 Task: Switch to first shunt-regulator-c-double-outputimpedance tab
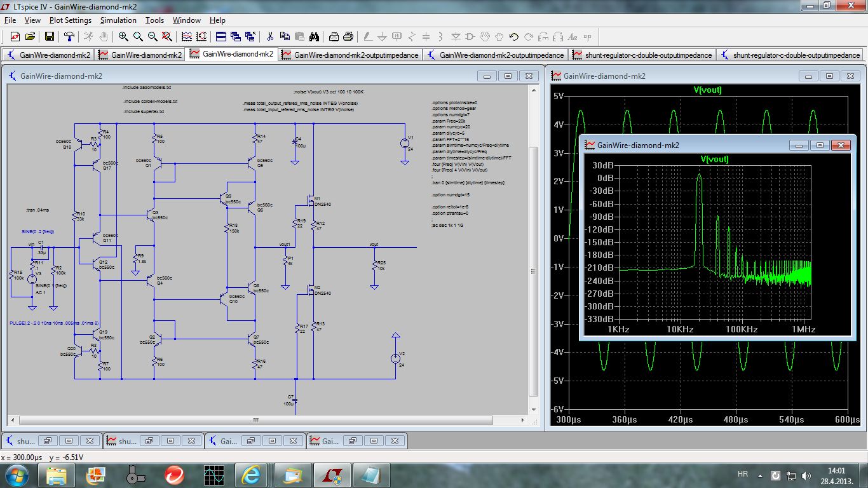click(642, 55)
